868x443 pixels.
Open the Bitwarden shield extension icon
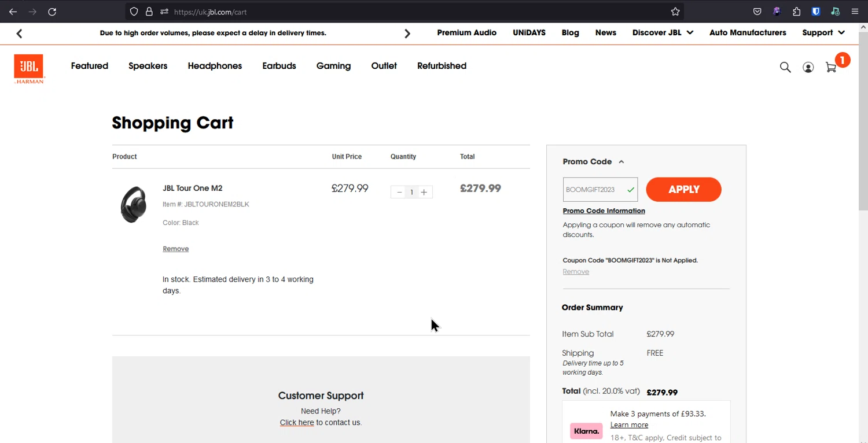pyautogui.click(x=816, y=12)
